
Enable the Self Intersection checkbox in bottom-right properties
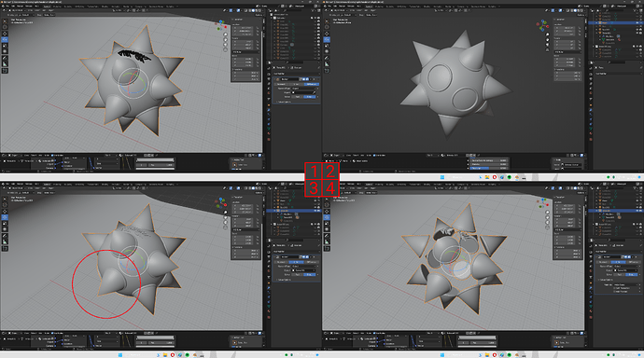614,288
